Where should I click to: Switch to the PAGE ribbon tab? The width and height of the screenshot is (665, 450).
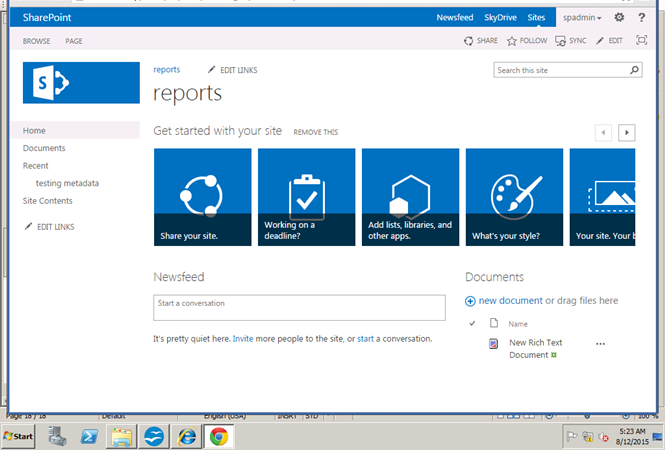(x=74, y=41)
